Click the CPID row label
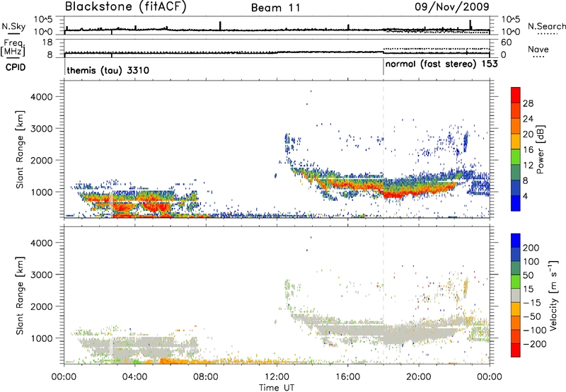Viewport: 566px width, 392px height. (16, 67)
